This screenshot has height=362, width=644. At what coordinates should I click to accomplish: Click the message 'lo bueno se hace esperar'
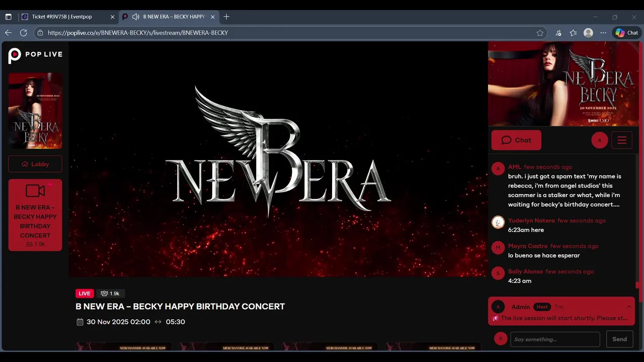tap(544, 255)
